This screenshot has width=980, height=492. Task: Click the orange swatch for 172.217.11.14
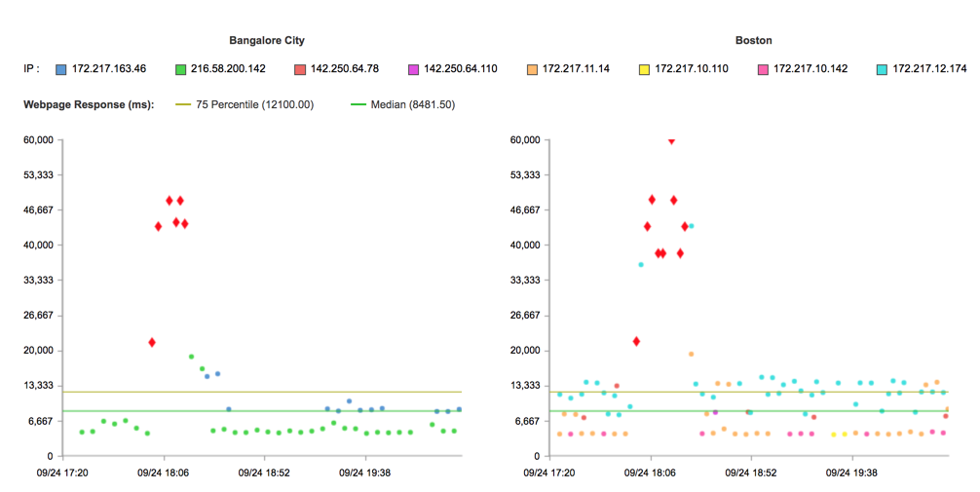pos(532,69)
